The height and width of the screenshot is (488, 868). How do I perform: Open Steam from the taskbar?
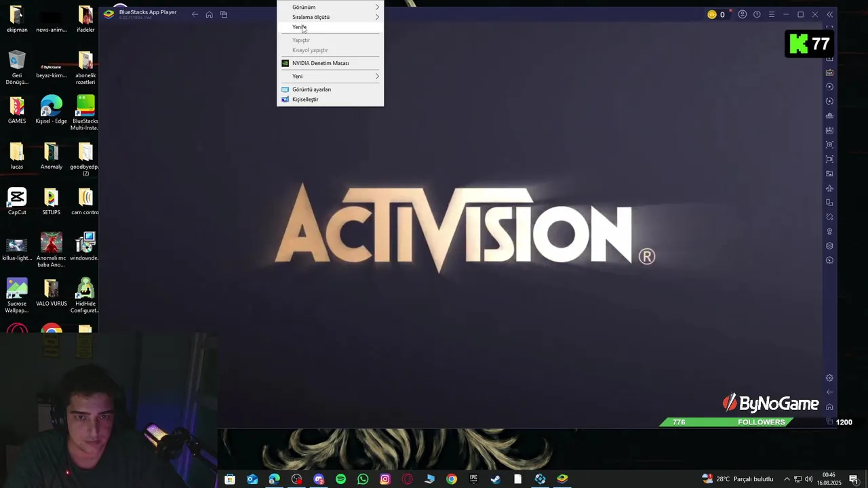click(496, 479)
